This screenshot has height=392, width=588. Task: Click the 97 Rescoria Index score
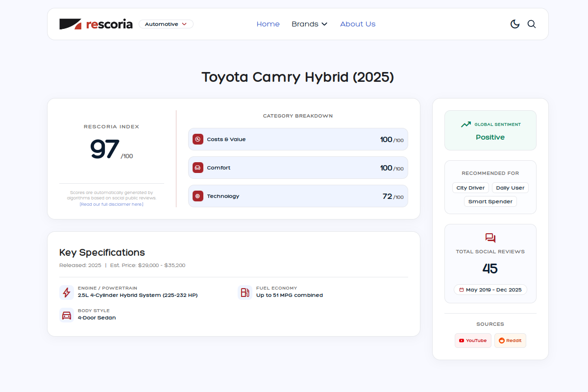104,149
